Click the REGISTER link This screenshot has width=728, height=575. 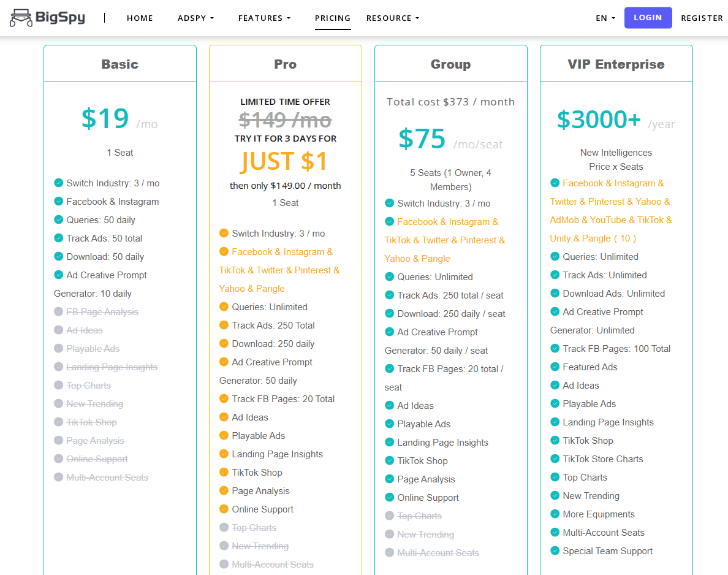coord(702,18)
